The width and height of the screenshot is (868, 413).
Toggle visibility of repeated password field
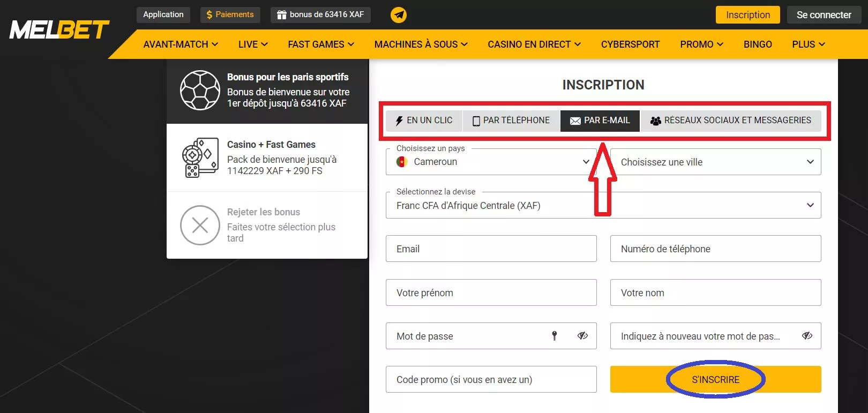pyautogui.click(x=807, y=336)
